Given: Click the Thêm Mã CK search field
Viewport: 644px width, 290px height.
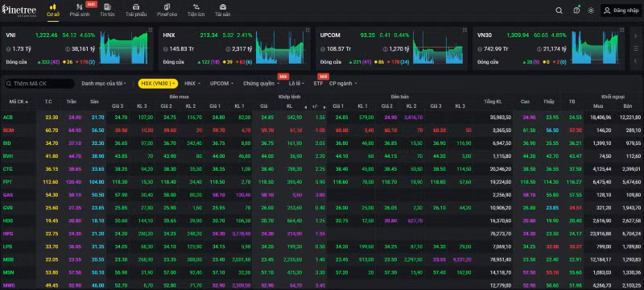Looking at the screenshot, I should pyautogui.click(x=39, y=84).
